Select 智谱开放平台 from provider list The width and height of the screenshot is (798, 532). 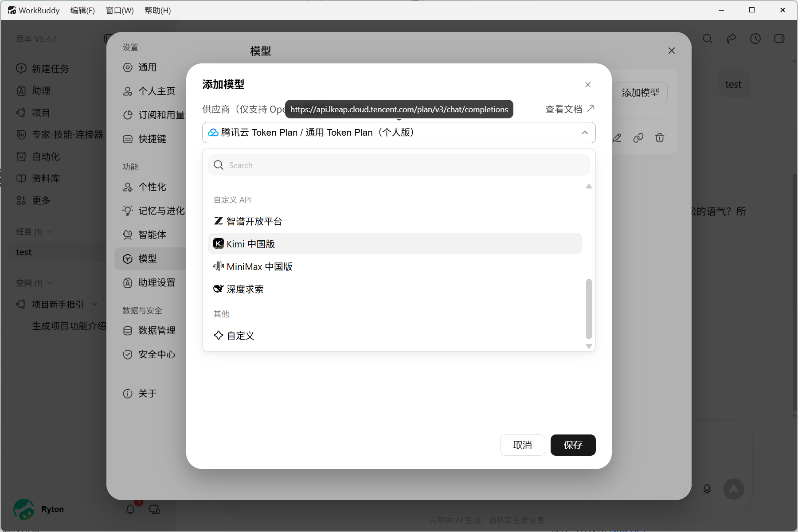[395, 221]
